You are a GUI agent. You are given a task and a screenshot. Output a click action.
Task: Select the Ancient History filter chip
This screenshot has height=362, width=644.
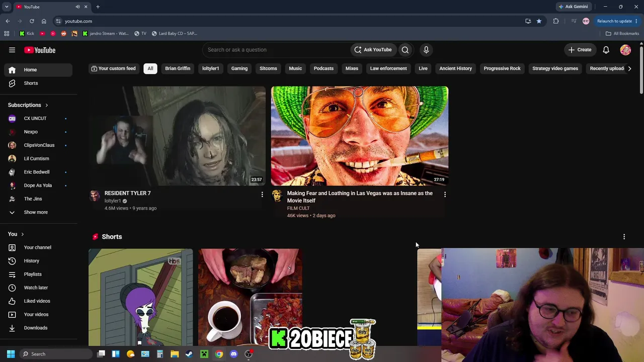(x=456, y=68)
